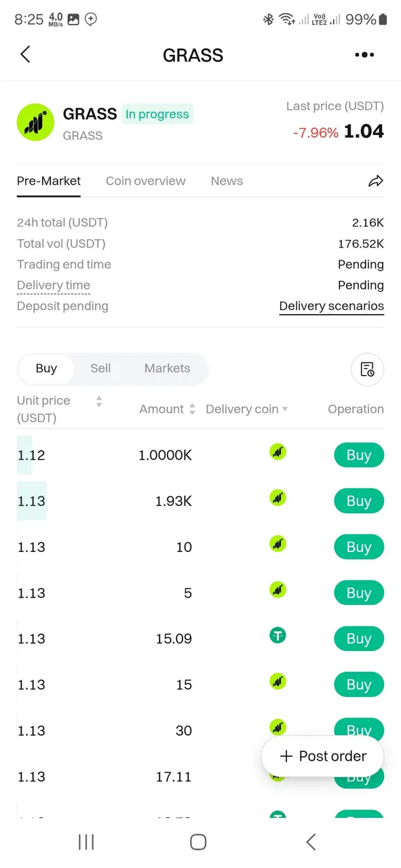
Task: Switch to the Sell segment
Action: click(x=100, y=369)
